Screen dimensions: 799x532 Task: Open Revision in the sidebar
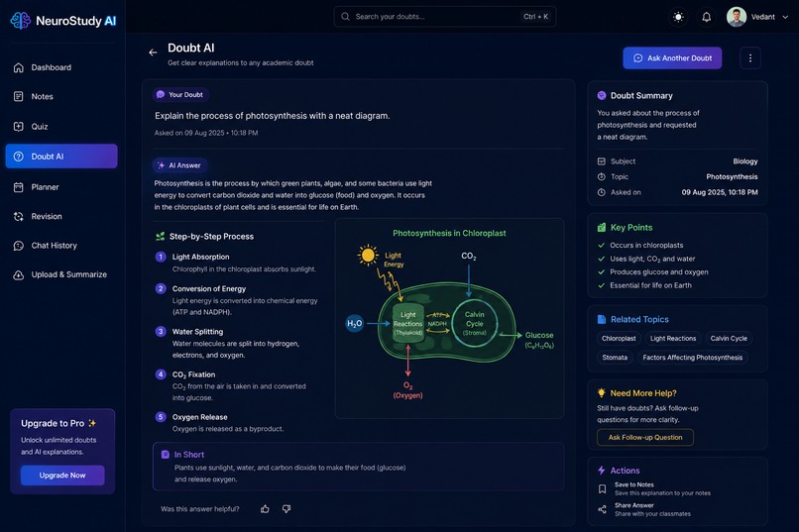click(61, 216)
